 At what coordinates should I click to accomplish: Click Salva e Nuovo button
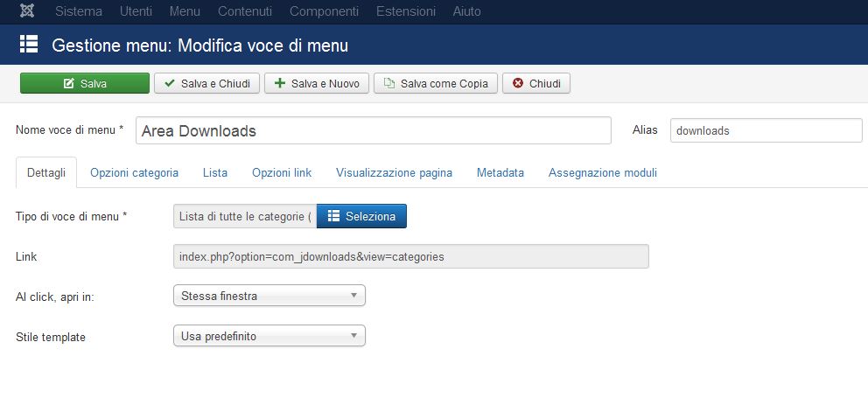317,83
